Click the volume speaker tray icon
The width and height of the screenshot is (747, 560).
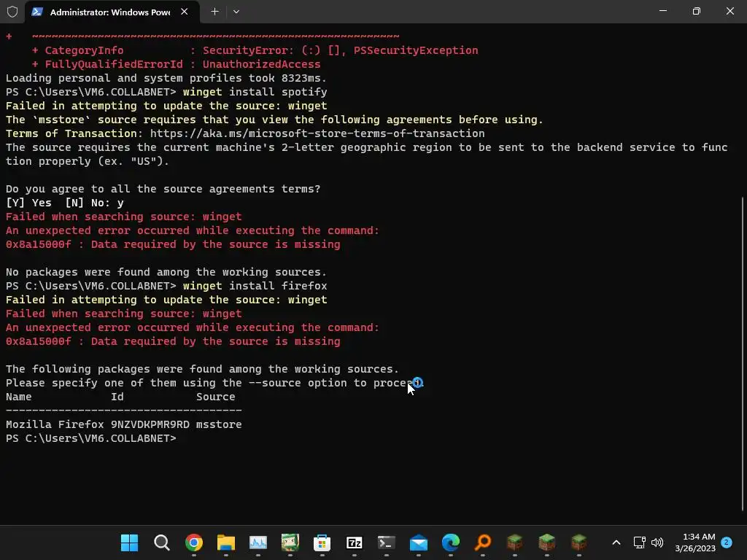pyautogui.click(x=657, y=542)
